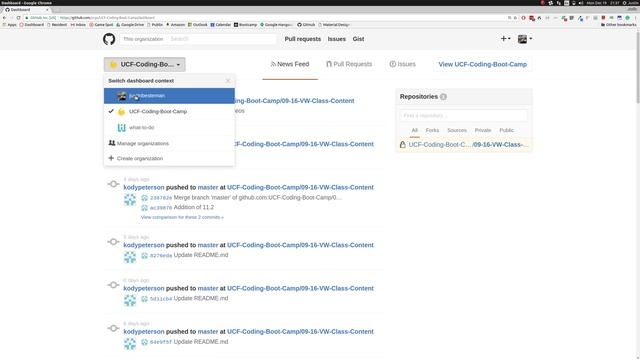Switch context to what-to-do organization

coord(169,127)
